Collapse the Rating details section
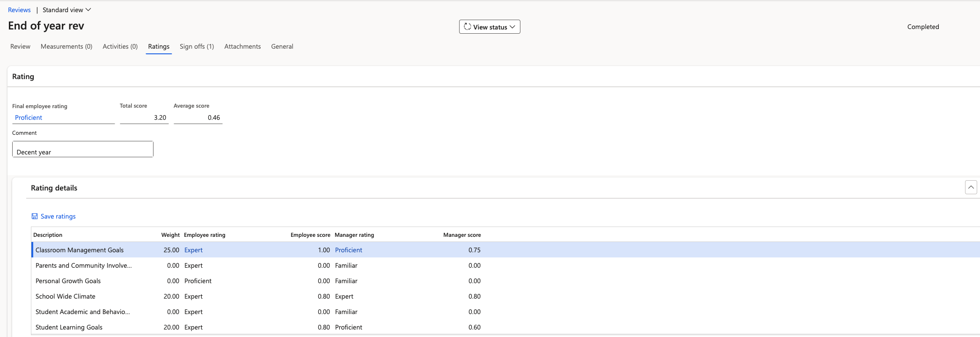 pos(971,187)
